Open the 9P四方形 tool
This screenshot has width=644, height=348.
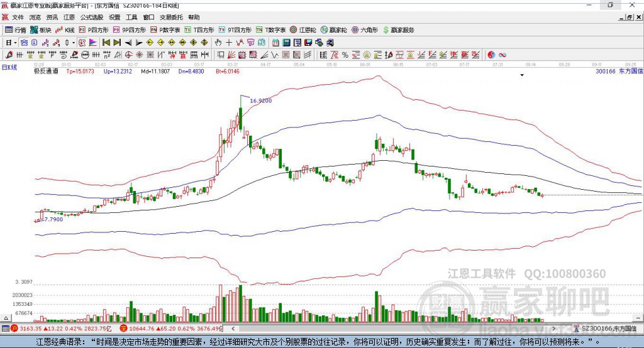coord(130,30)
